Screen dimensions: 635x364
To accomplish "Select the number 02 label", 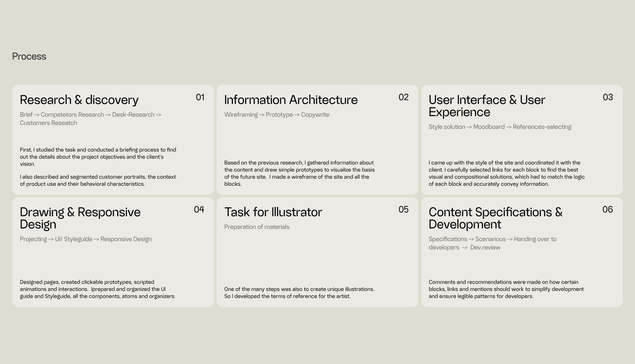I will [x=403, y=97].
